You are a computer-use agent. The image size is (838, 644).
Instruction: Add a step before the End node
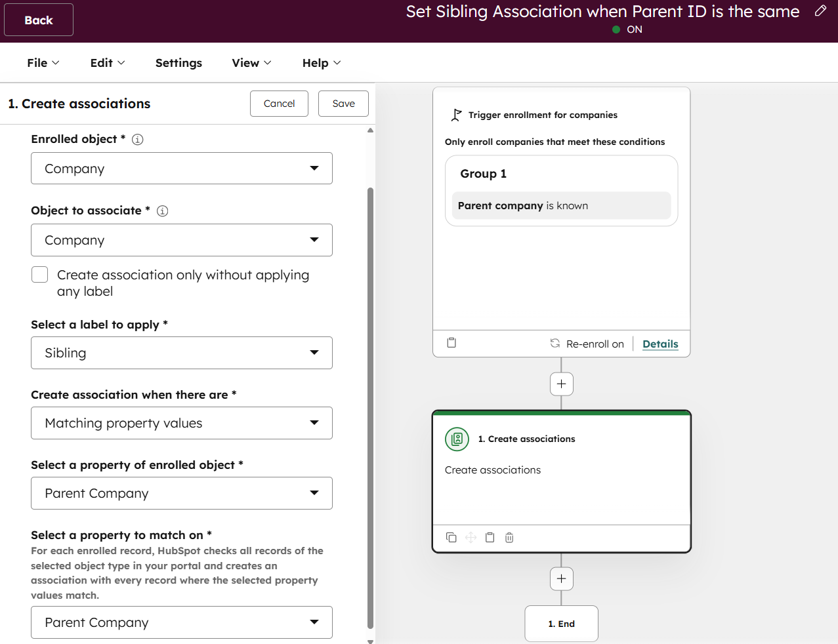coord(561,578)
